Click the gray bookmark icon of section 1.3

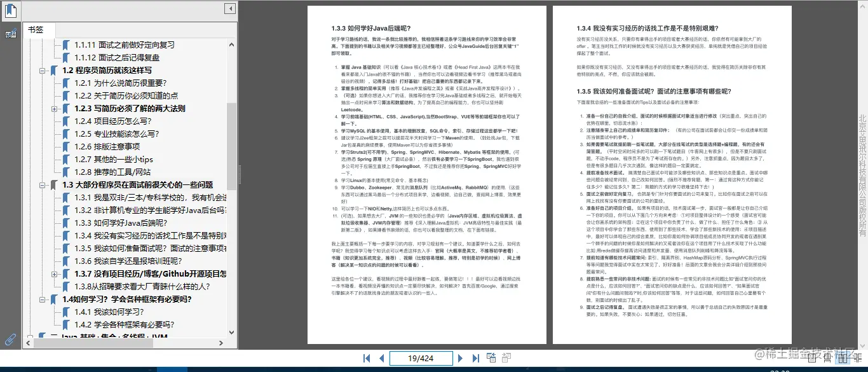[x=55, y=185]
